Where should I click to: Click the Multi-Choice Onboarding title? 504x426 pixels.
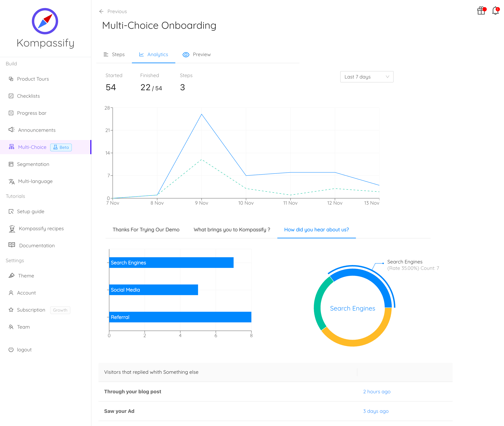click(159, 25)
